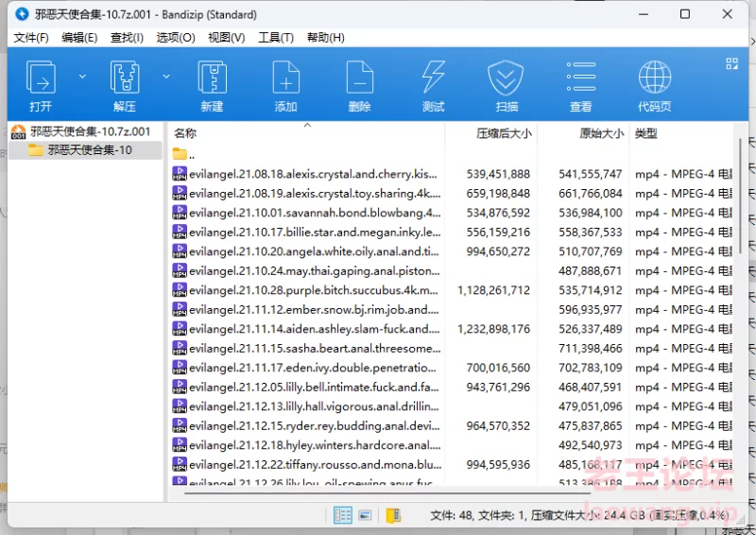Click the vertical scrollbar of the file list

(741, 197)
